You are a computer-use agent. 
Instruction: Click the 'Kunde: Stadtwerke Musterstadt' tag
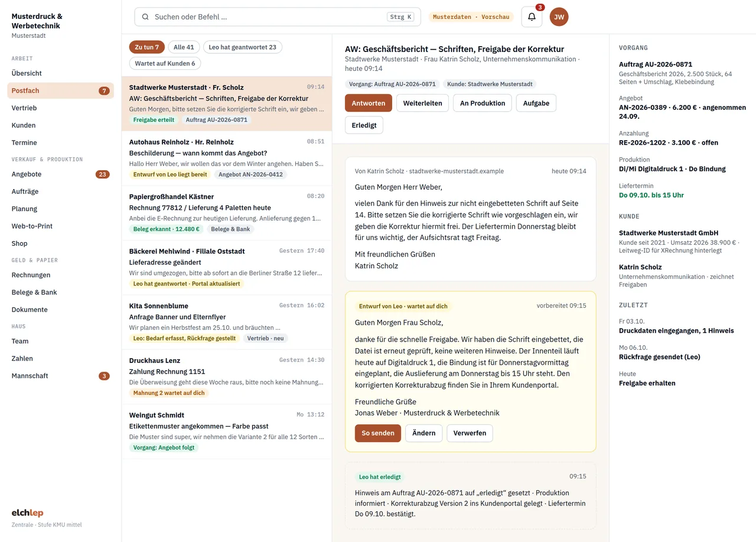coord(490,84)
